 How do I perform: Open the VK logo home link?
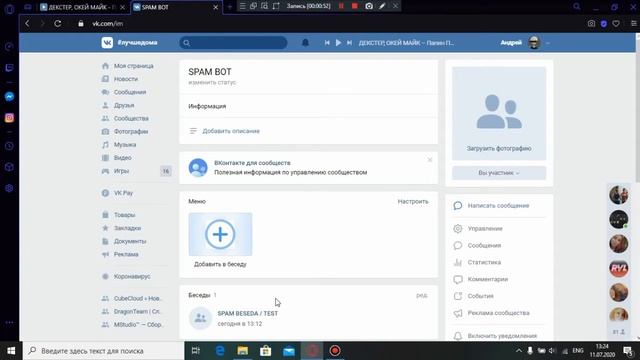pos(107,42)
